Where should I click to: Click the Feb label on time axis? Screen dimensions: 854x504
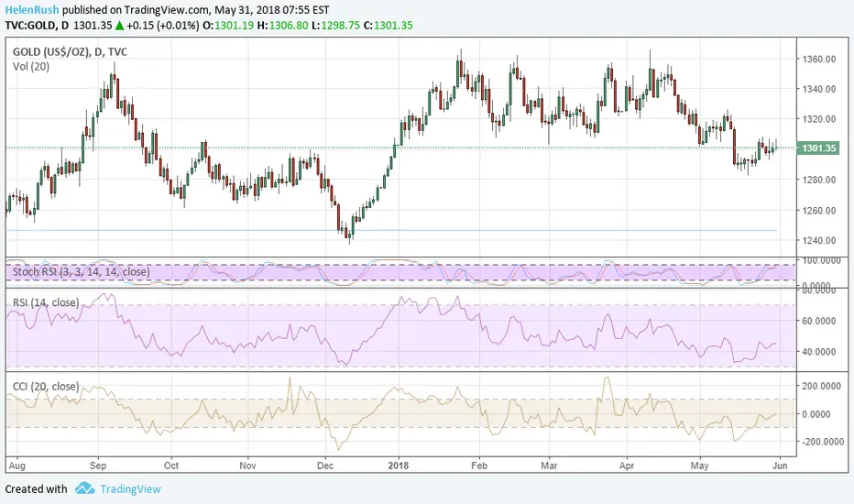(479, 466)
